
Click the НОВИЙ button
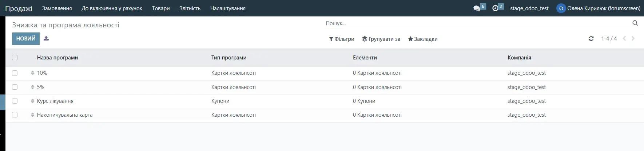point(25,39)
